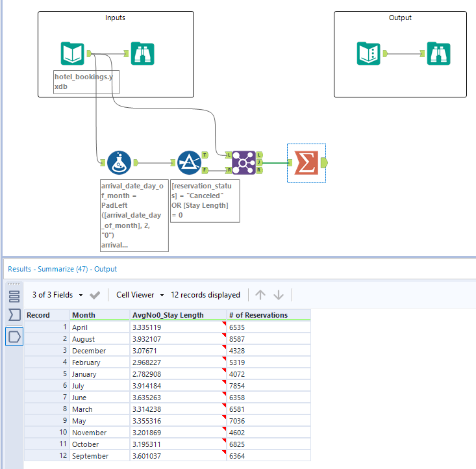Select the December month cell
Image resolution: width=476 pixels, height=469 pixels.
(x=99, y=351)
